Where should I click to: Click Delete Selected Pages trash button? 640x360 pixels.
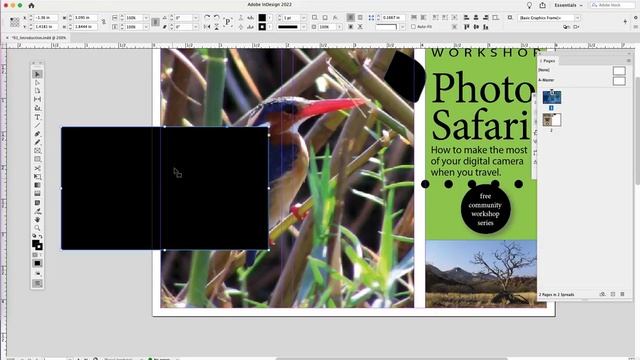622,294
